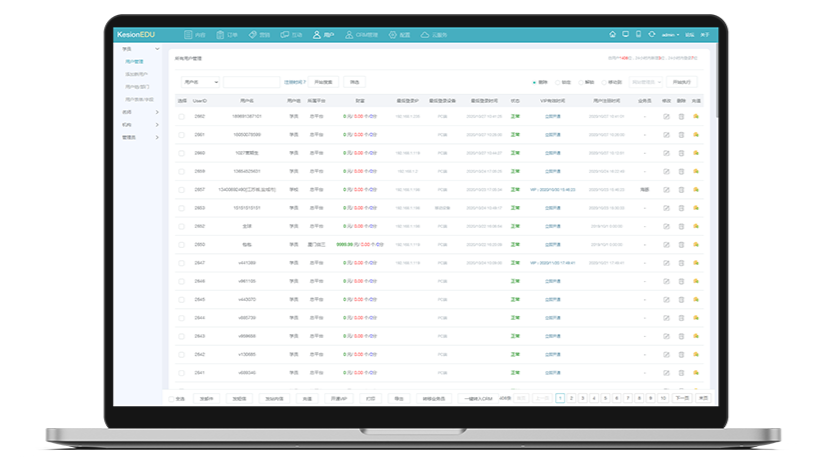822x463 pixels.
Task: Tick the checkbox for user row 2862
Action: tap(182, 116)
